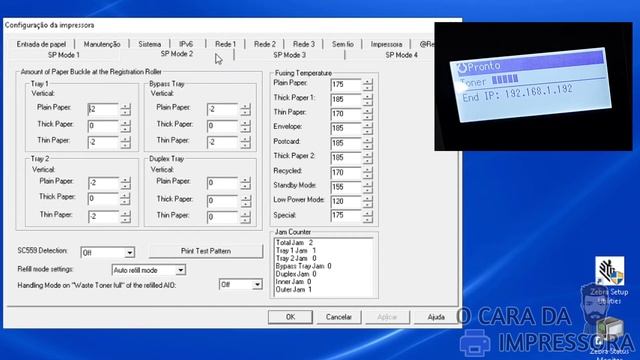Open help with Ajuda button
Screen dimensions: 640x360
[436, 317]
